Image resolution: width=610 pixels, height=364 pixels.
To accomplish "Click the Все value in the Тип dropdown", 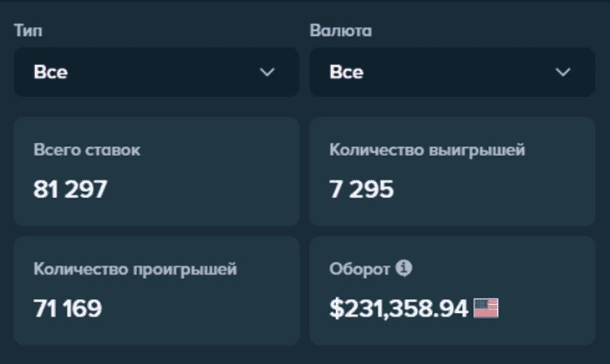I will pyautogui.click(x=50, y=73).
